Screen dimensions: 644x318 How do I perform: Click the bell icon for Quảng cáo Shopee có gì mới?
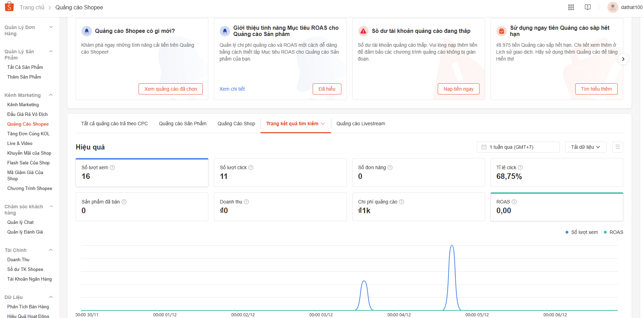coord(86,31)
